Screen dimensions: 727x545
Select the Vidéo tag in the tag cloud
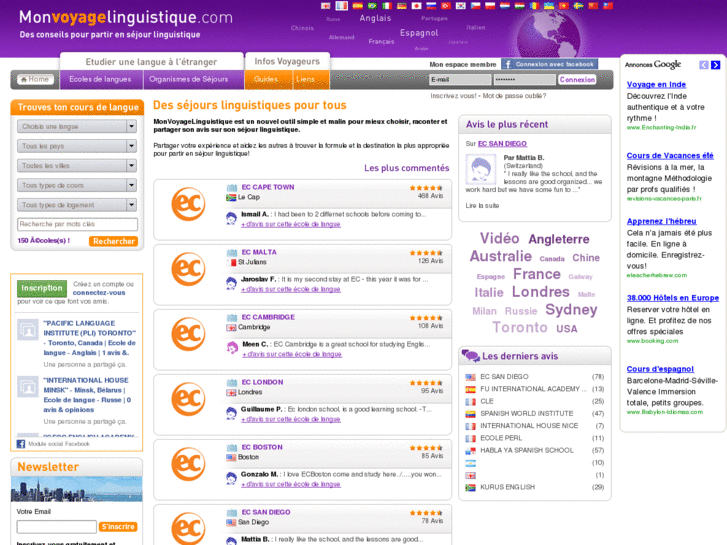pos(499,238)
